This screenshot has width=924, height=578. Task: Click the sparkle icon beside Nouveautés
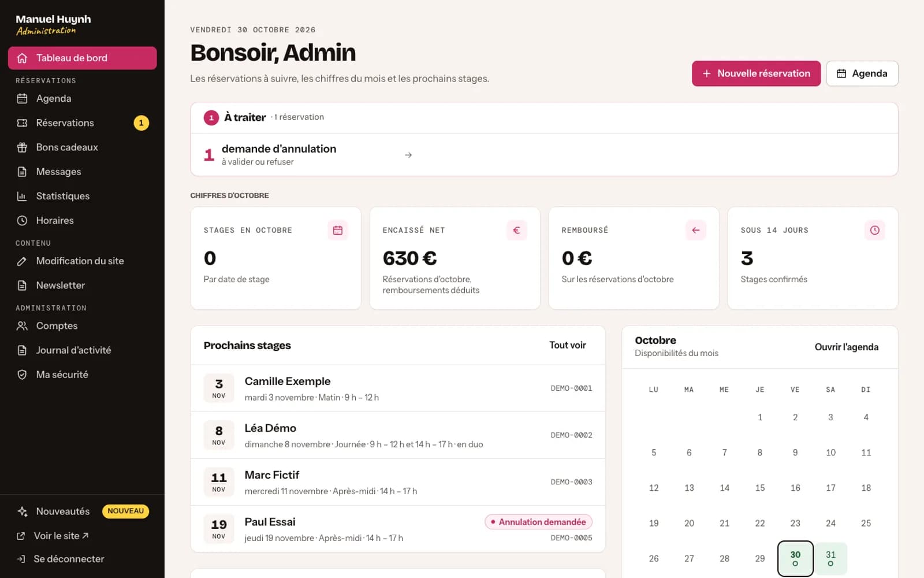click(22, 512)
